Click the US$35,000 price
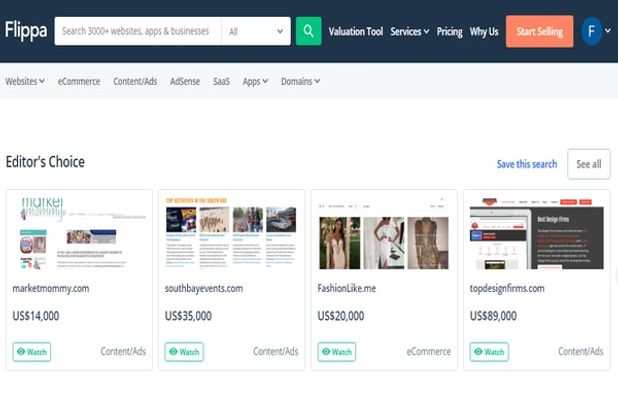618x394 pixels. (x=188, y=316)
